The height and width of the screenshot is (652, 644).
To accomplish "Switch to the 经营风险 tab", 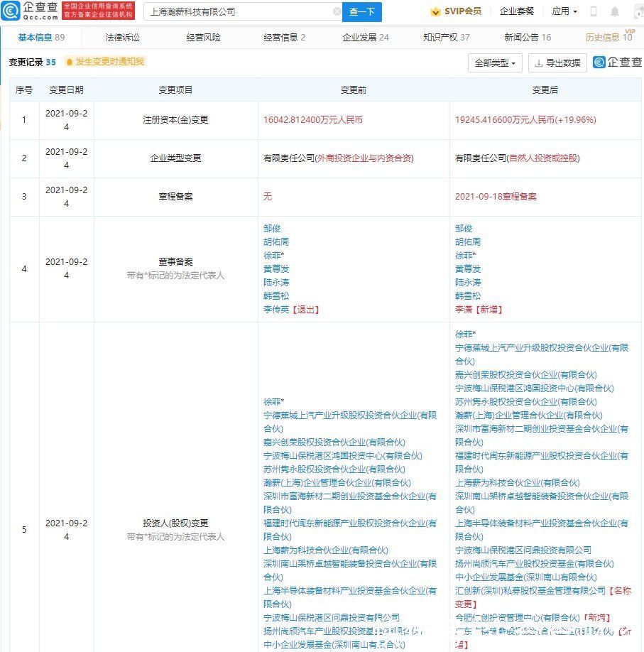I will 204,38.
